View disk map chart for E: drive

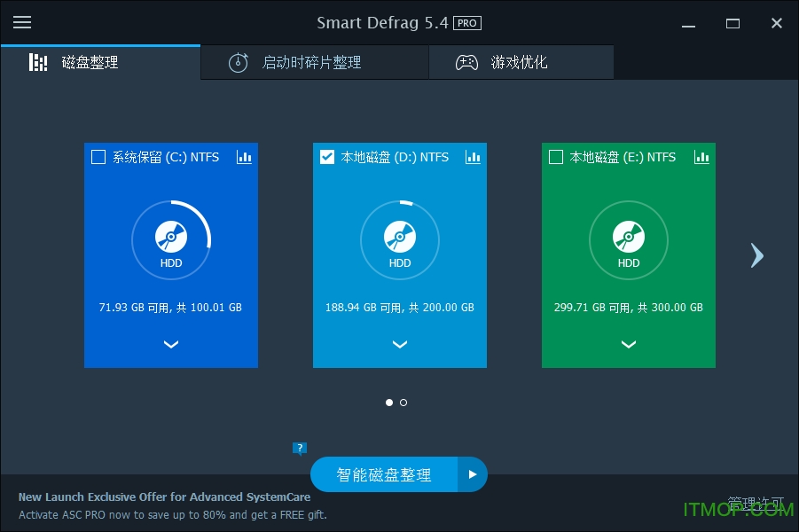(x=701, y=157)
